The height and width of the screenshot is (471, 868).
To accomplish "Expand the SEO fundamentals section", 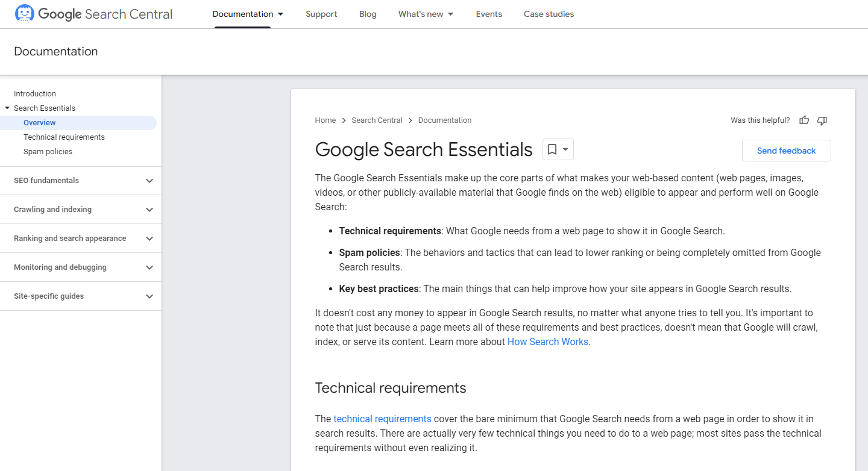I will [x=149, y=181].
